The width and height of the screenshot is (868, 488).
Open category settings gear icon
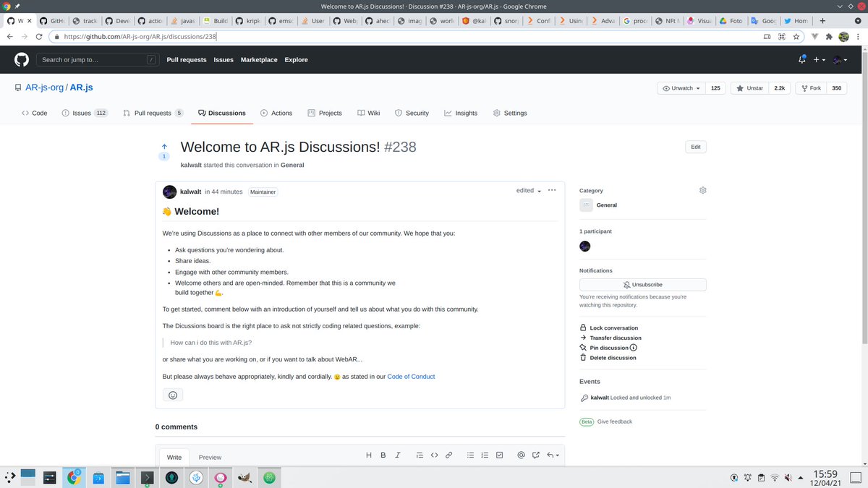(702, 190)
